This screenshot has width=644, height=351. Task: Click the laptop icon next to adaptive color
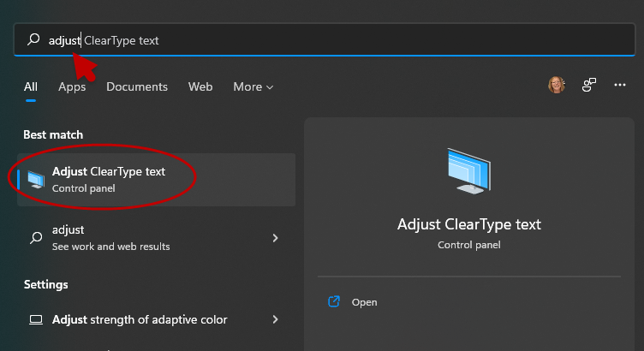[36, 319]
